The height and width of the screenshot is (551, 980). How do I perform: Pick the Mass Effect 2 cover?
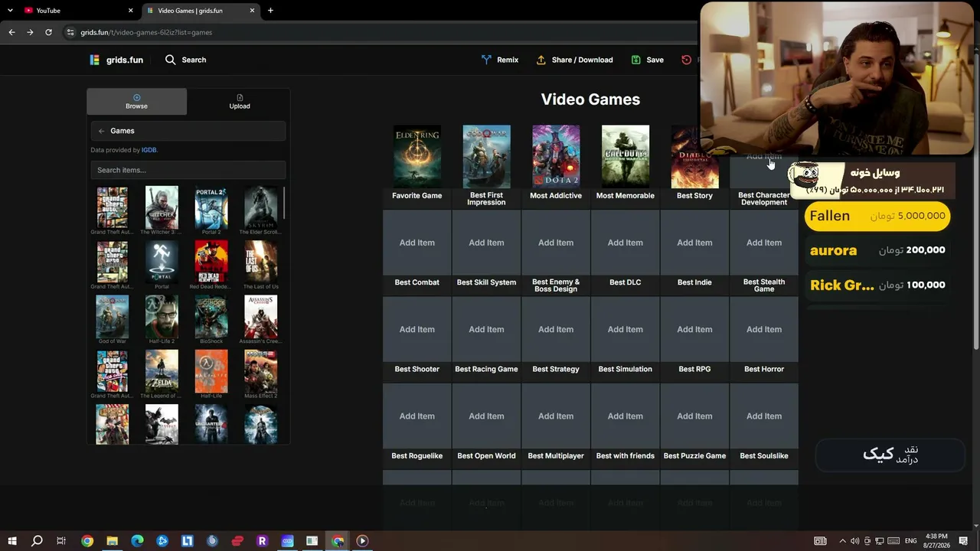coord(261,371)
